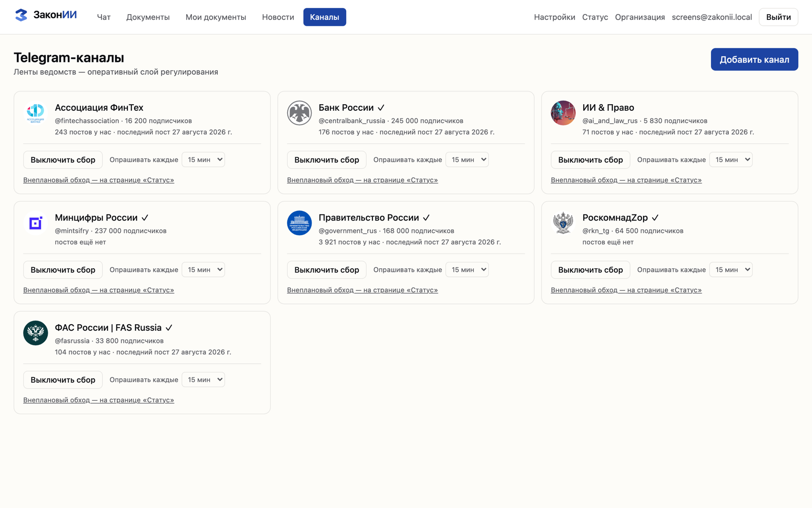Click the Выйти logout button

[779, 17]
